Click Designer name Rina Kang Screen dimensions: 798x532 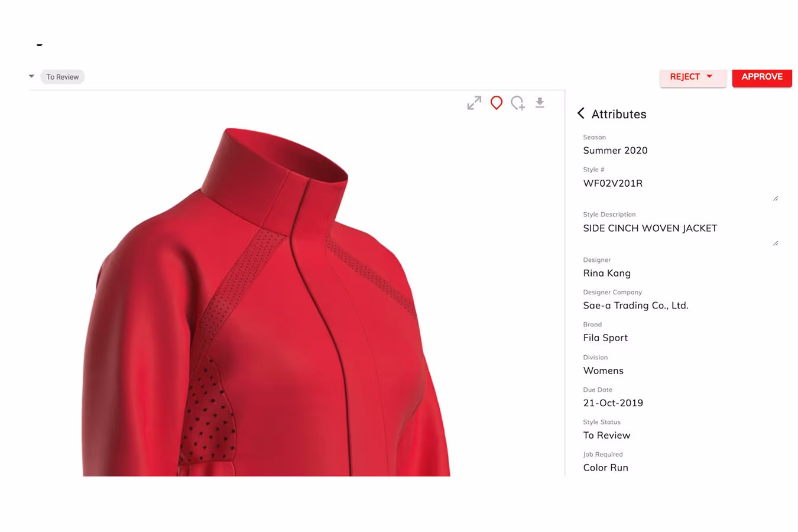pos(607,273)
